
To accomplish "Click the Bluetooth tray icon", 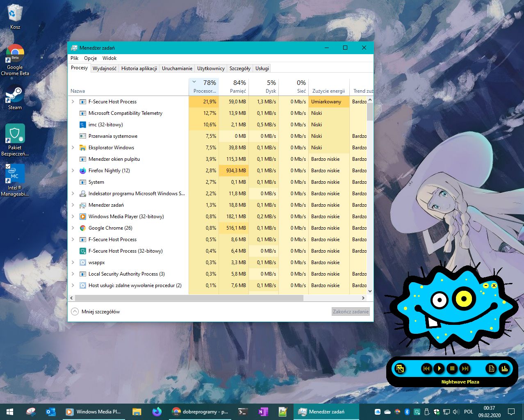I will pyautogui.click(x=407, y=412).
